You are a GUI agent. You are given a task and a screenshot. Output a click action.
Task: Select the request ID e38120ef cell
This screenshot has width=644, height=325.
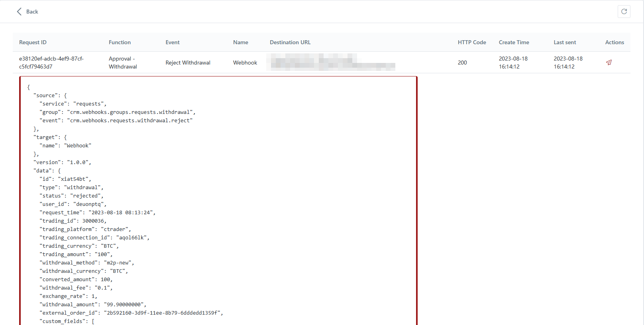coord(51,63)
